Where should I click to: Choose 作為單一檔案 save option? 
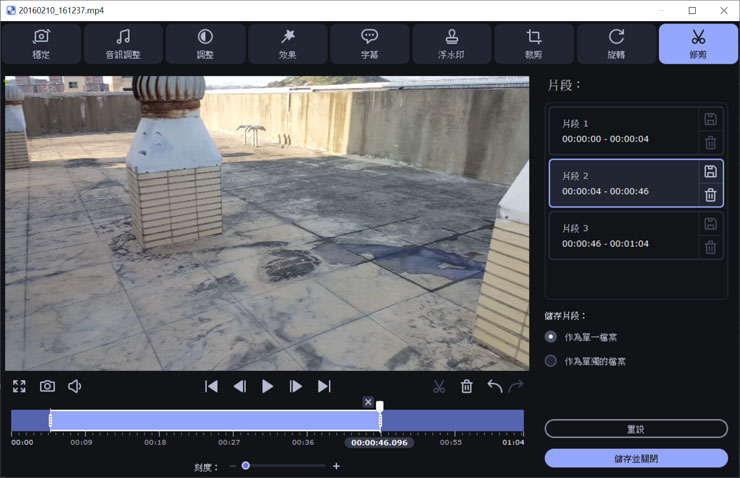click(550, 337)
